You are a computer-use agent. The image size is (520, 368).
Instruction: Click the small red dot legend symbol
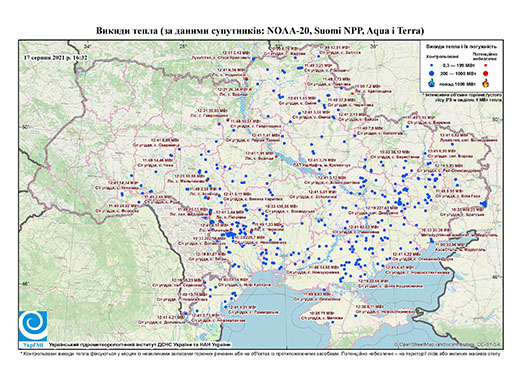[485, 66]
